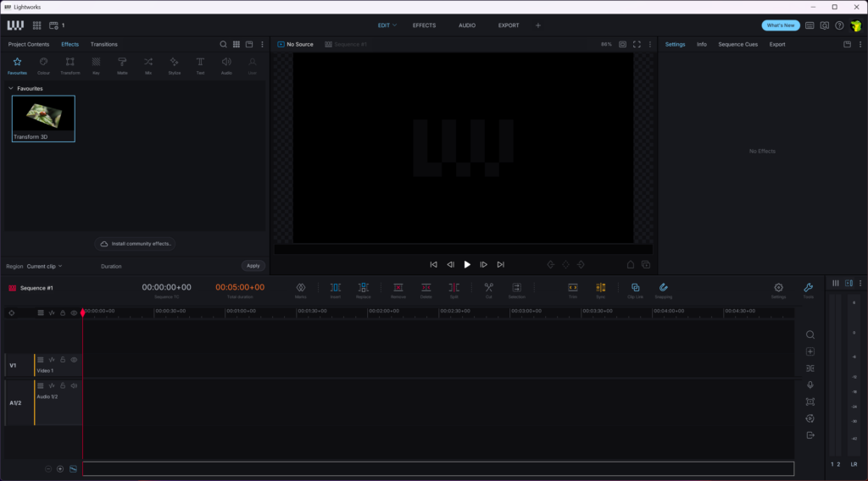Open the Stylize effects category
This screenshot has height=481, width=868.
(x=175, y=65)
